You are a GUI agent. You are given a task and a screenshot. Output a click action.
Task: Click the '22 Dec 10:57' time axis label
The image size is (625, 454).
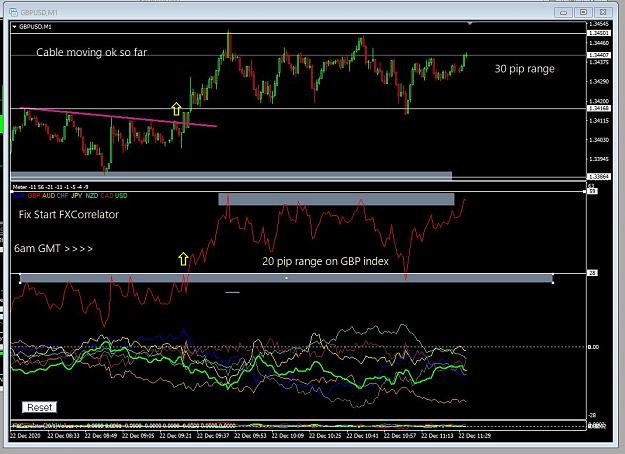pyautogui.click(x=400, y=436)
